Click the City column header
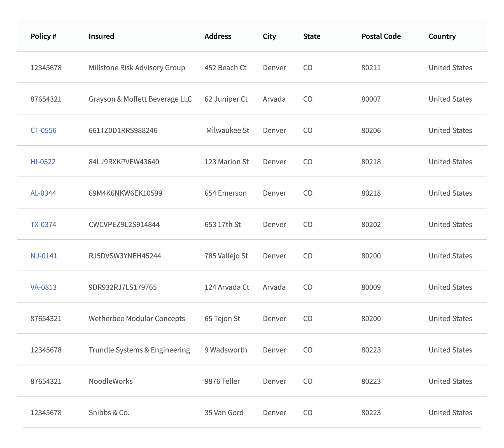The image size is (504, 448). [x=269, y=36]
